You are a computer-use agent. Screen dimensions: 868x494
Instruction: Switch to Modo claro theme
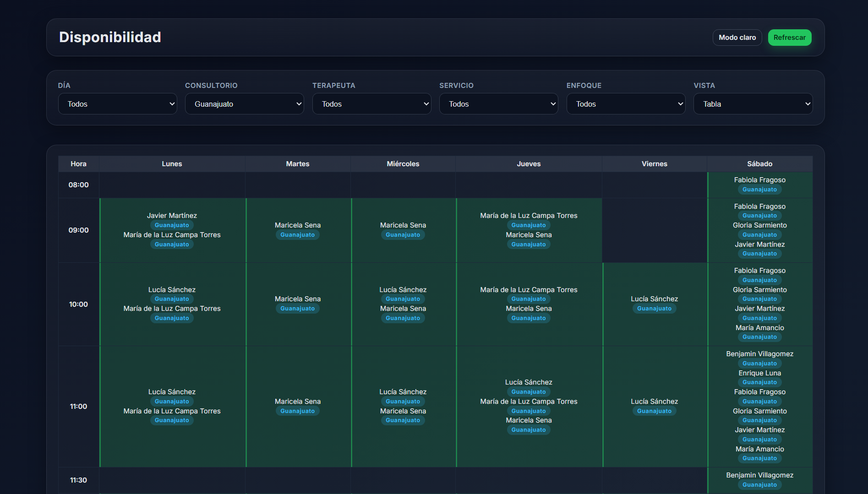737,38
